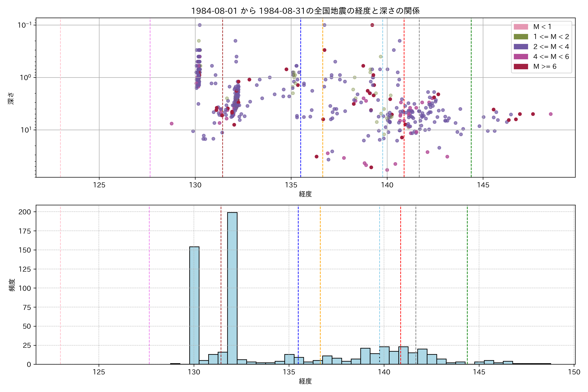Click the crimson point at the top near 139

[x=372, y=25]
